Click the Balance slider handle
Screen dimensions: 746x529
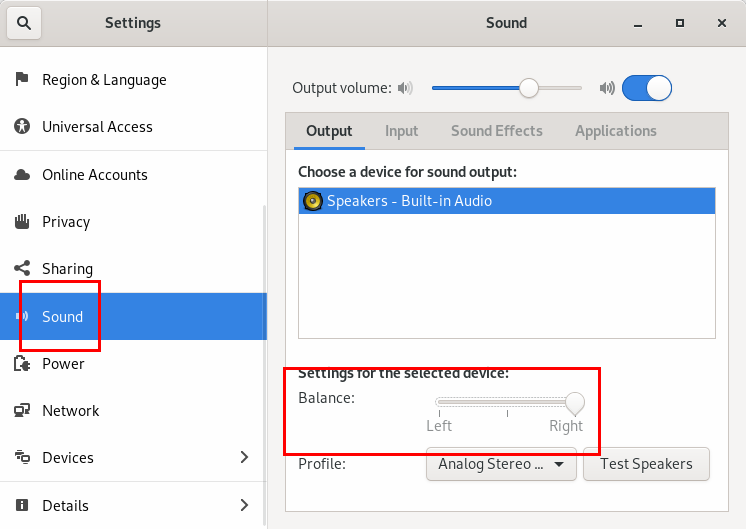575,402
